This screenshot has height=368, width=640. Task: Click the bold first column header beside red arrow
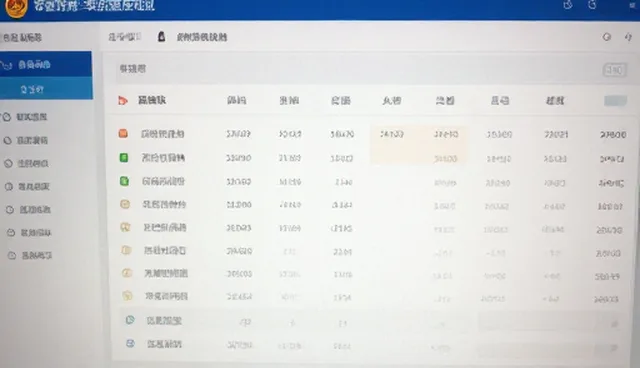152,100
